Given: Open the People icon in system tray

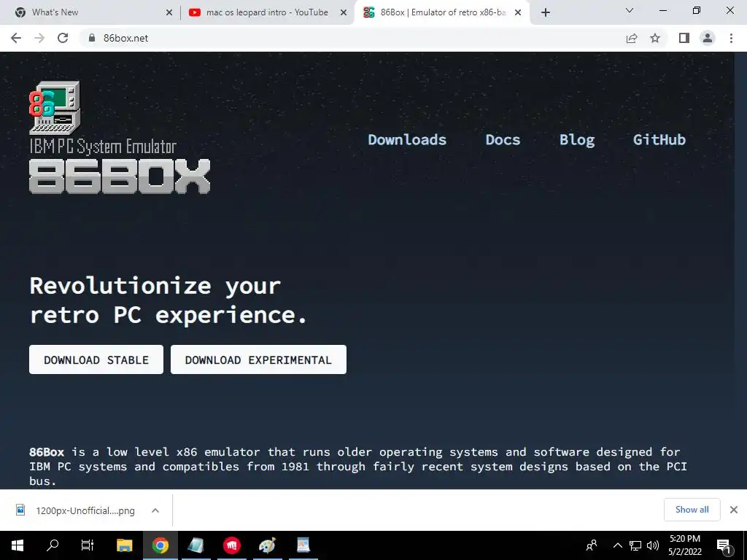Looking at the screenshot, I should [592, 545].
